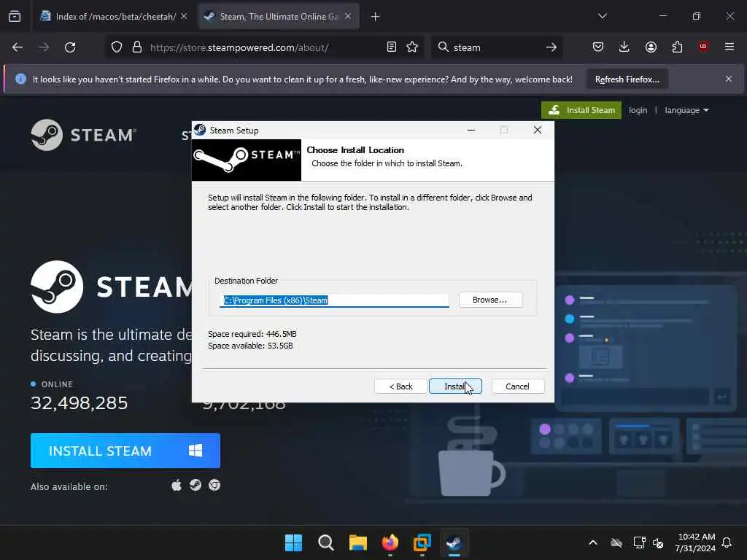747x560 pixels.
Task: Select the SteamOS platform icon
Action: tap(196, 485)
